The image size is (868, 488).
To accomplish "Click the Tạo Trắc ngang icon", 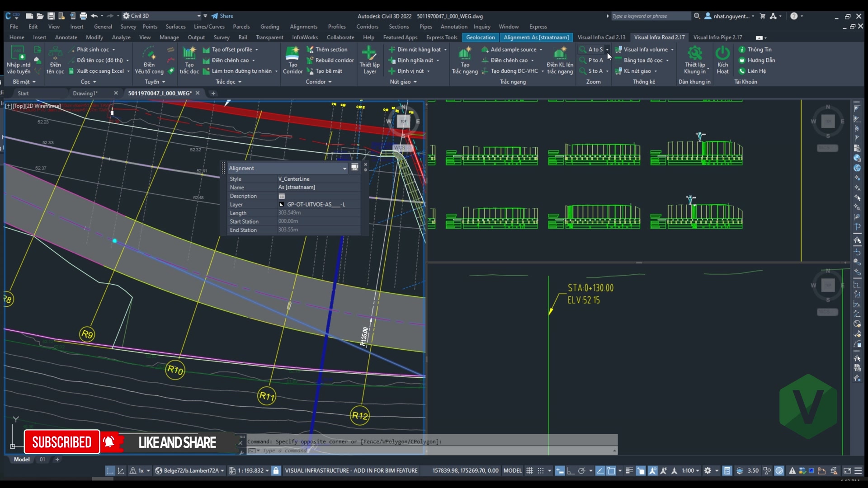I will [x=465, y=60].
